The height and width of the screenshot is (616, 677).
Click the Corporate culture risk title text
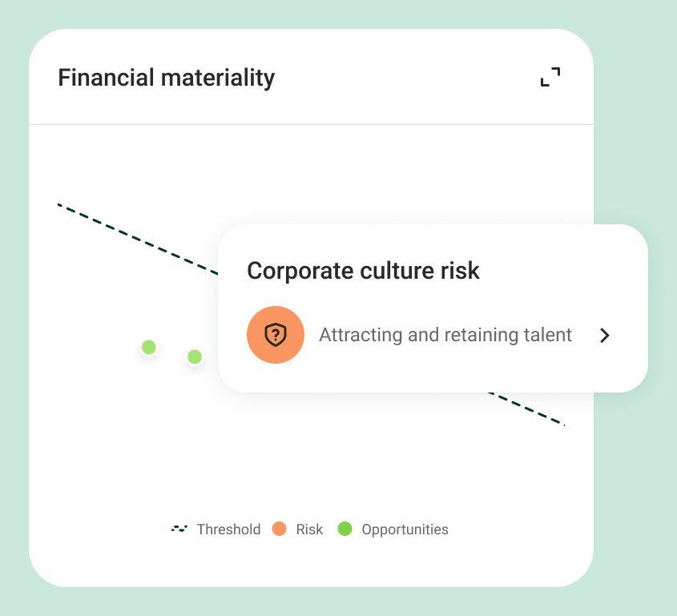363,271
